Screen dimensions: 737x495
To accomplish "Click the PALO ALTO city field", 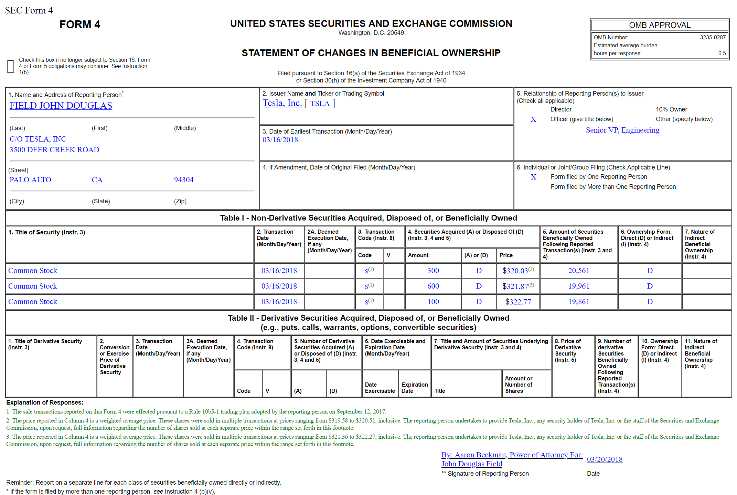I will tap(33, 180).
